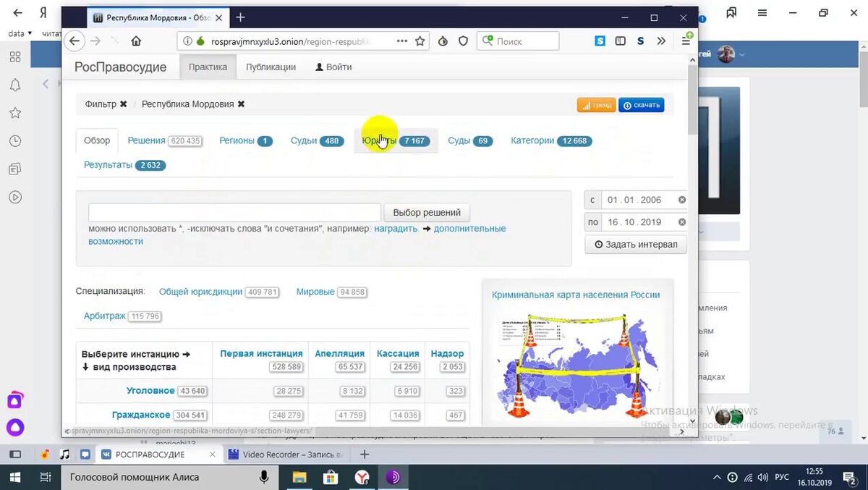Switch to the Решения 620 435 tab
The image size is (868, 490).
(x=164, y=140)
